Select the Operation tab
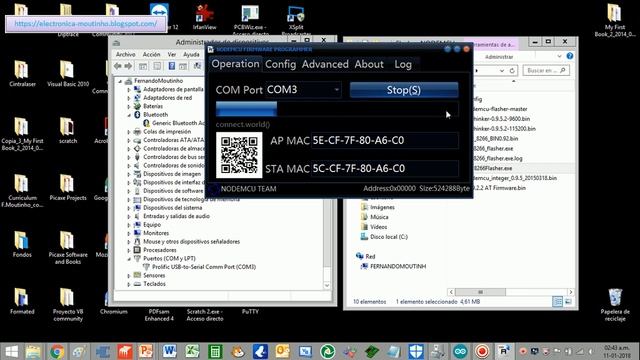The width and height of the screenshot is (640, 360). (235, 64)
